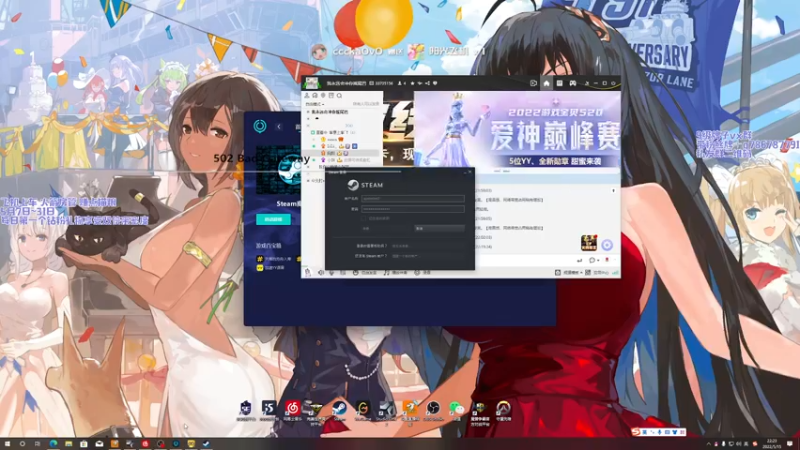Click the share icon in YY title bar
The width and height of the screenshot is (800, 450).
pyautogui.click(x=428, y=83)
